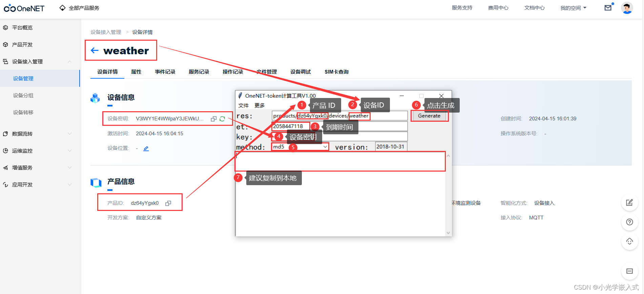Click the token output scrollbar down arrow
The width and height of the screenshot is (644, 294).
click(x=448, y=233)
